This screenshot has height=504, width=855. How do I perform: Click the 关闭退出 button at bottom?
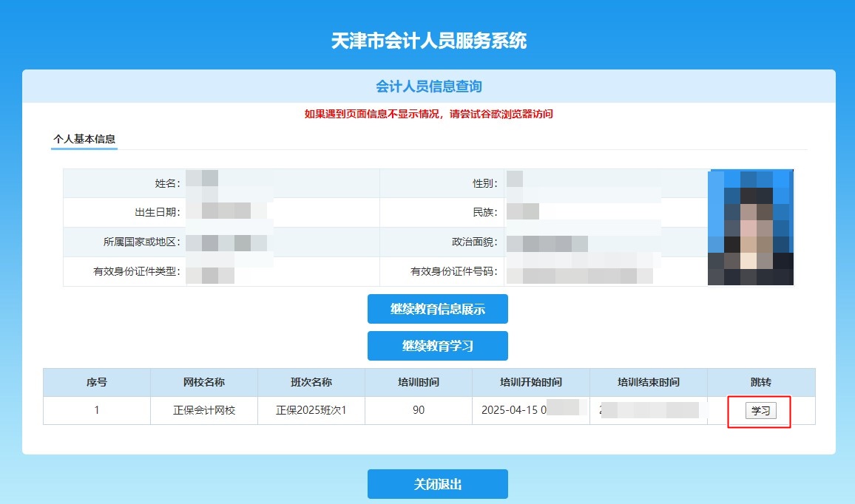pyautogui.click(x=437, y=484)
